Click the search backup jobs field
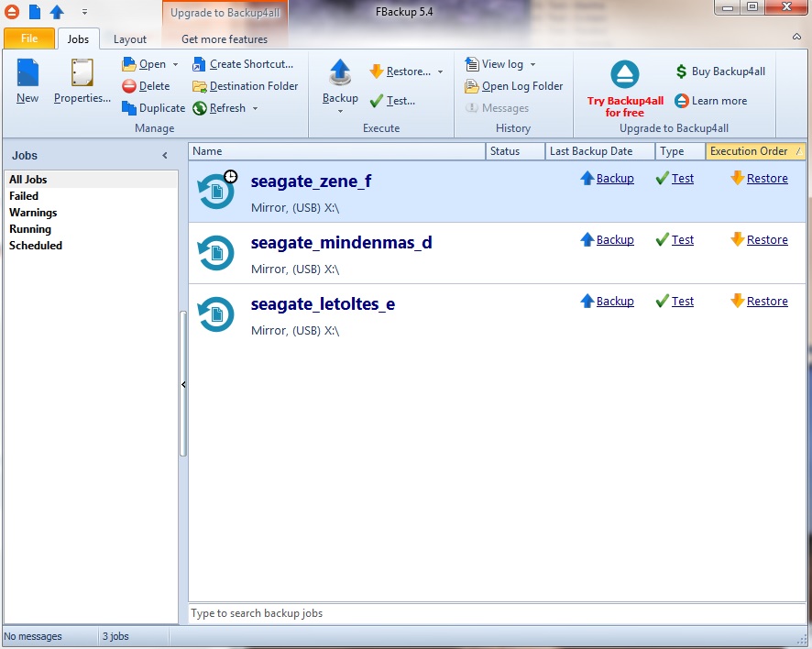 pyautogui.click(x=497, y=613)
